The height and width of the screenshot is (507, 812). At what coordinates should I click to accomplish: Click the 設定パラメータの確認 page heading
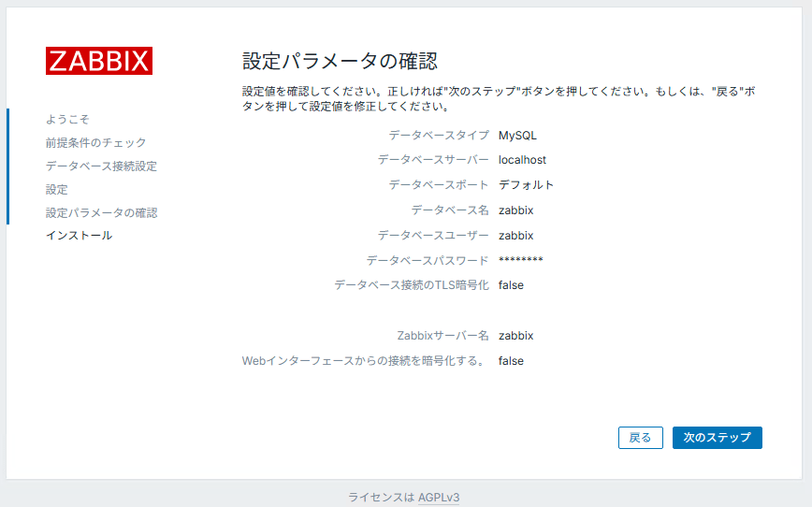(x=340, y=62)
